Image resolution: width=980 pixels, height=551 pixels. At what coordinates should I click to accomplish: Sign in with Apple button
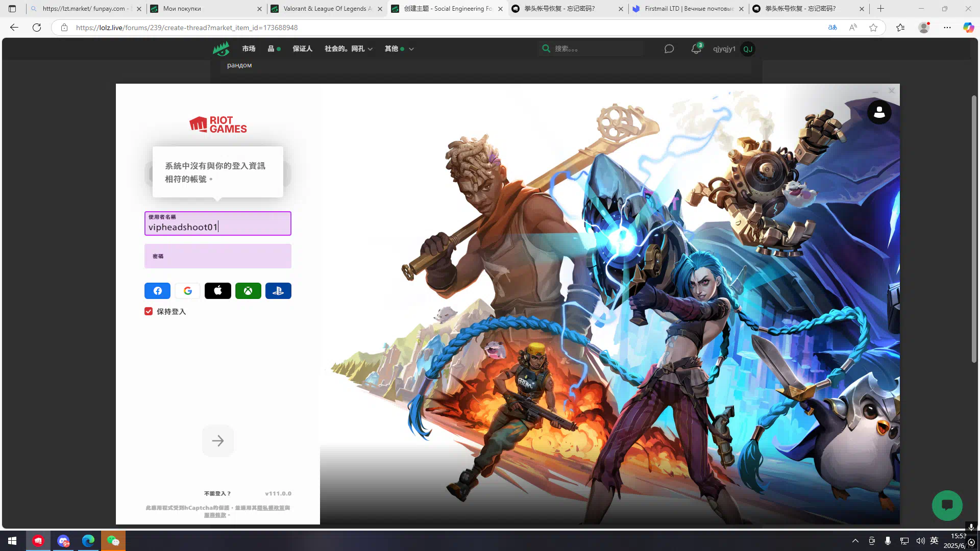pyautogui.click(x=218, y=291)
